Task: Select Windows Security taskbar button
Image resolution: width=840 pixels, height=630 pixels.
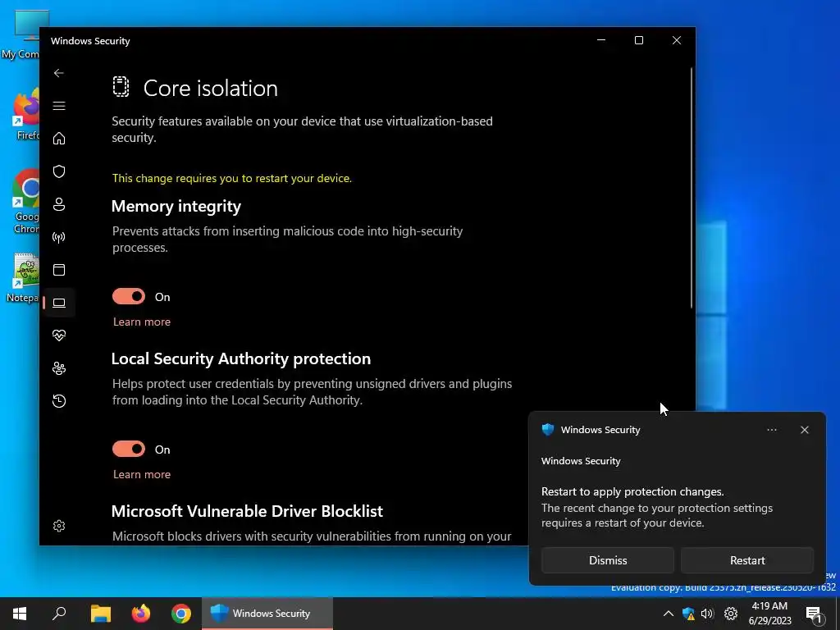Action: pos(267,614)
